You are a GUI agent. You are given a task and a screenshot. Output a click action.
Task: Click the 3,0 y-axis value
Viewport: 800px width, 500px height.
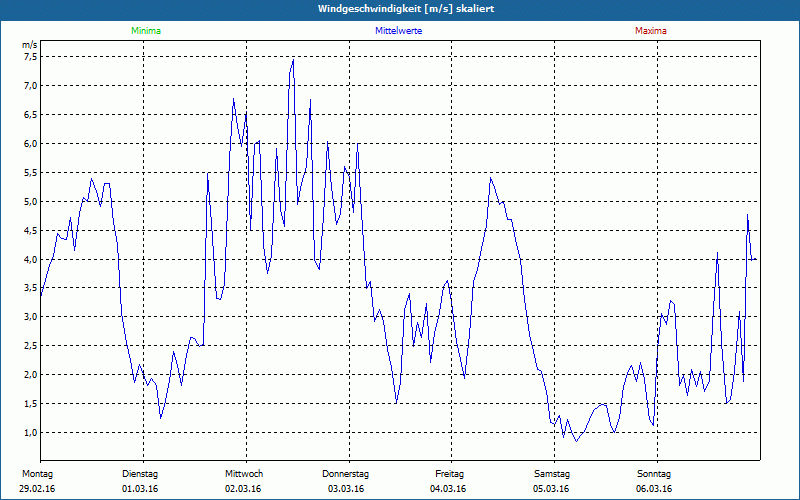coord(31,317)
